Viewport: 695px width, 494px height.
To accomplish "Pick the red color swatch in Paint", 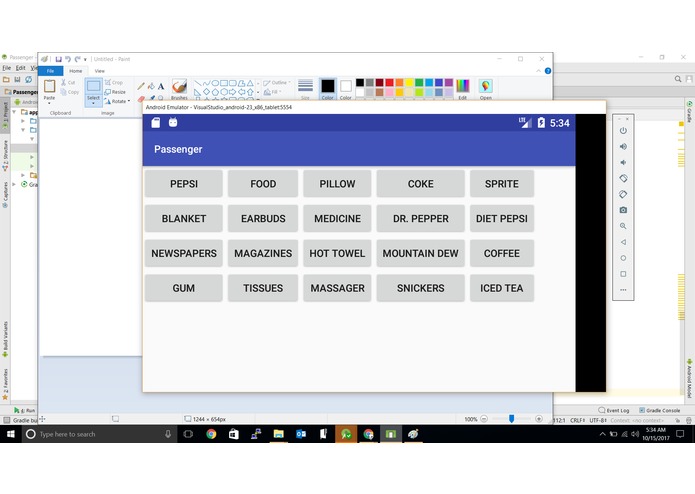I will [x=390, y=82].
